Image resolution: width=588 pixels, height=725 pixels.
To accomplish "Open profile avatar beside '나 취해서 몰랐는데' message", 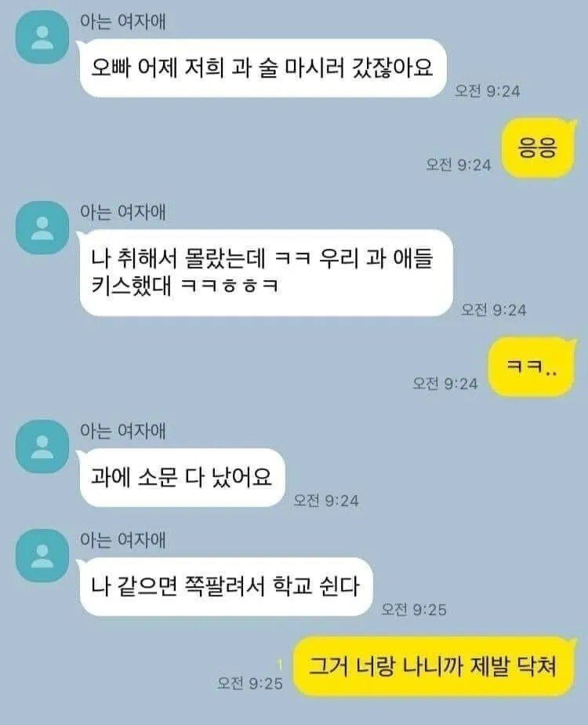I will click(42, 228).
